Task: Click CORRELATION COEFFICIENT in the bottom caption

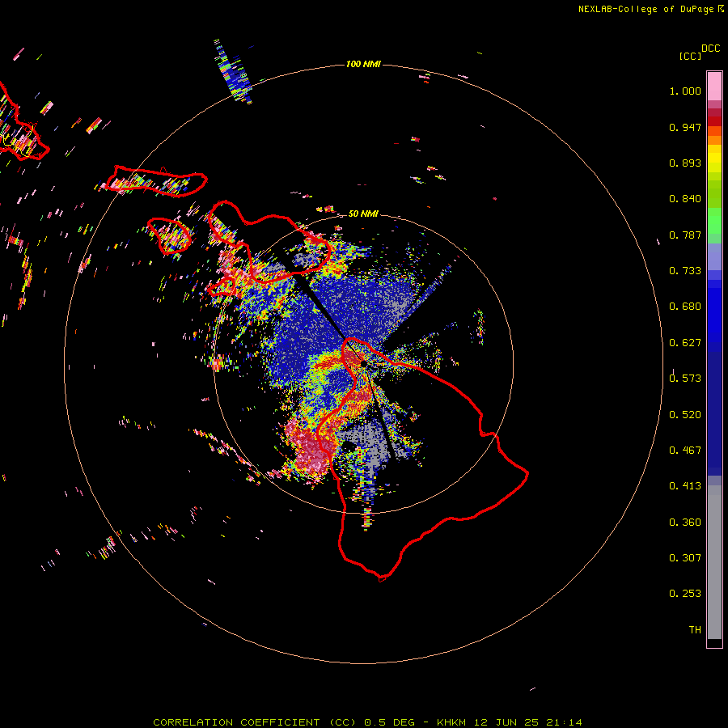Action: [236, 722]
